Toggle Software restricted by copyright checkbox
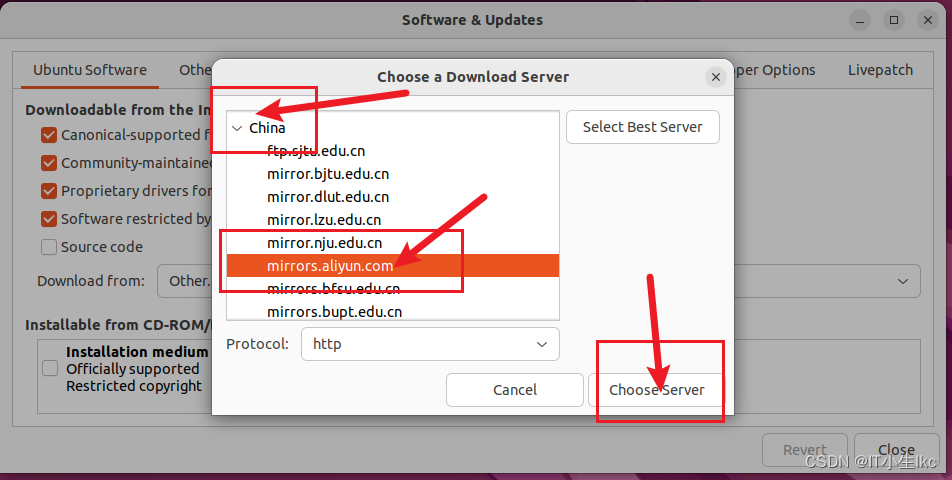The width and height of the screenshot is (952, 480). tap(49, 219)
